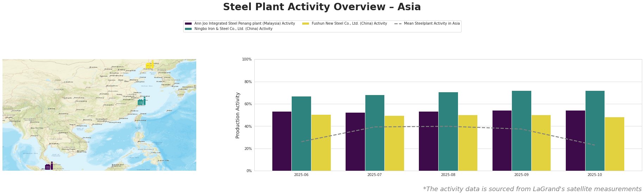Click the Steel Plant Activity Overview title
The width and height of the screenshot is (644, 195).
(x=322, y=7)
